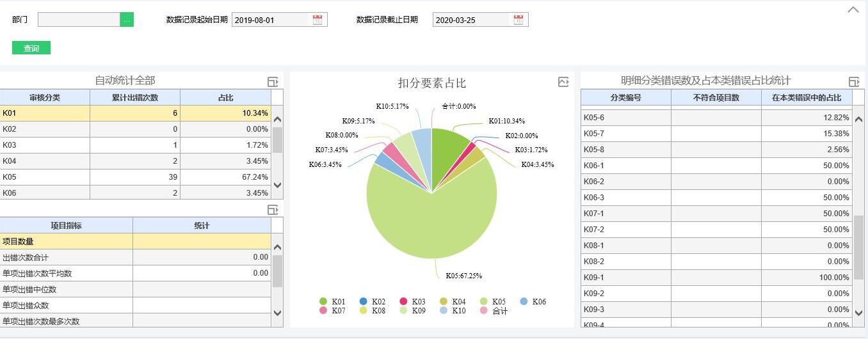Click the 项目指标 column header
The width and height of the screenshot is (868, 339).
click(66, 225)
